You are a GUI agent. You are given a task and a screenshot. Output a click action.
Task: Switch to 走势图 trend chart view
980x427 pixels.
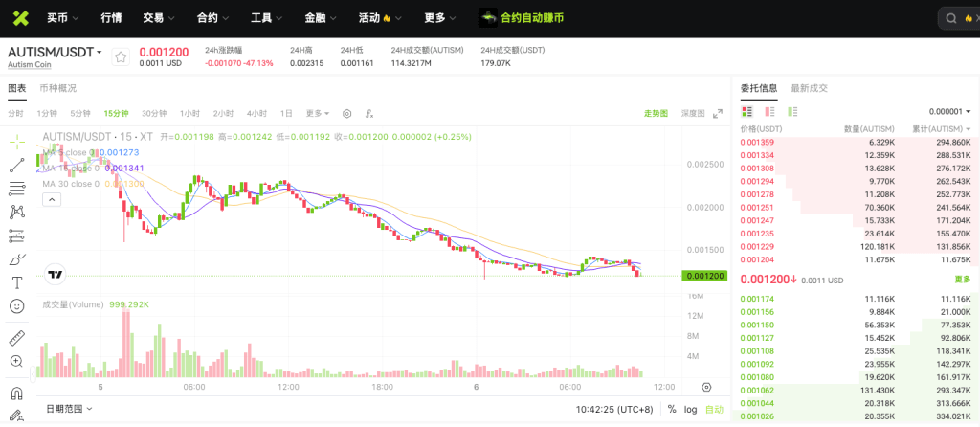(657, 113)
